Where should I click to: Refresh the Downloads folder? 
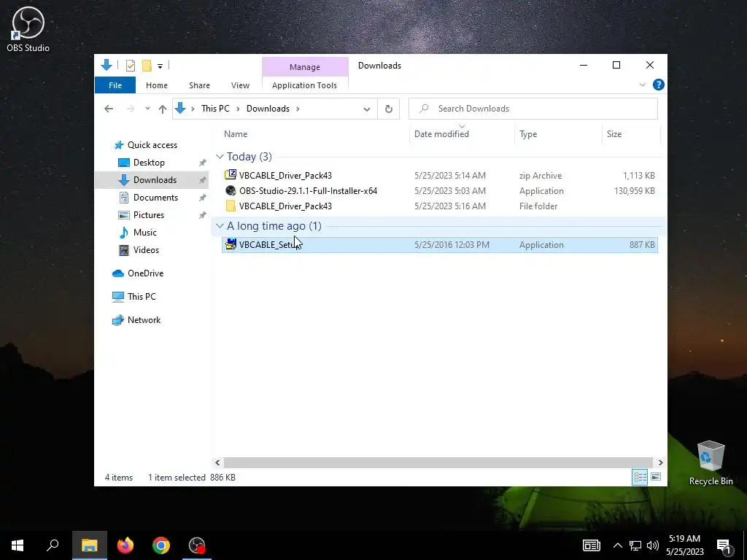pos(388,109)
